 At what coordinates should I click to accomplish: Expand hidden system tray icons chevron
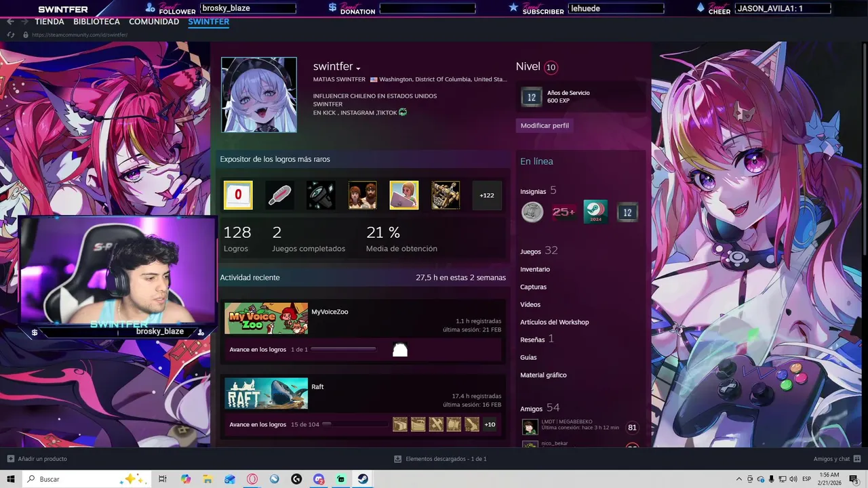pyautogui.click(x=740, y=479)
